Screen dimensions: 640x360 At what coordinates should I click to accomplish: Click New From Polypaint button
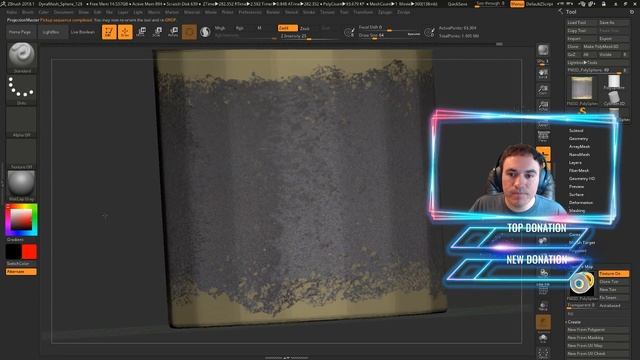[x=598, y=330]
